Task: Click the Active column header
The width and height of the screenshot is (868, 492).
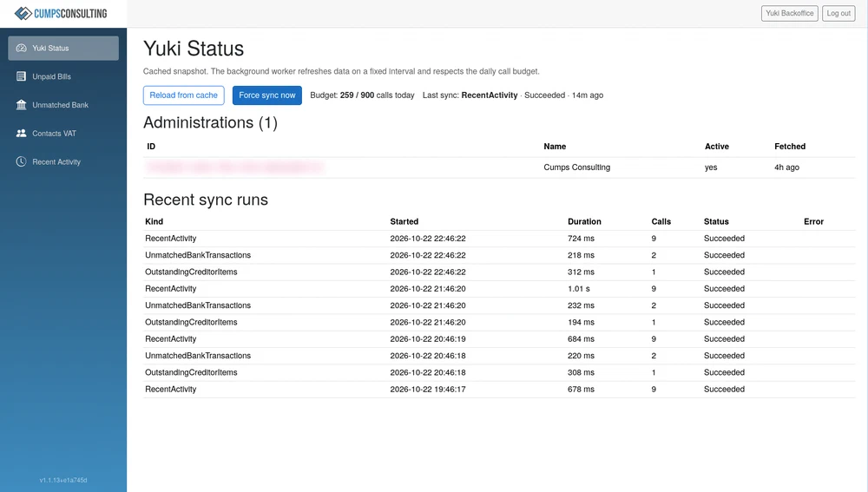Action: [x=717, y=147]
